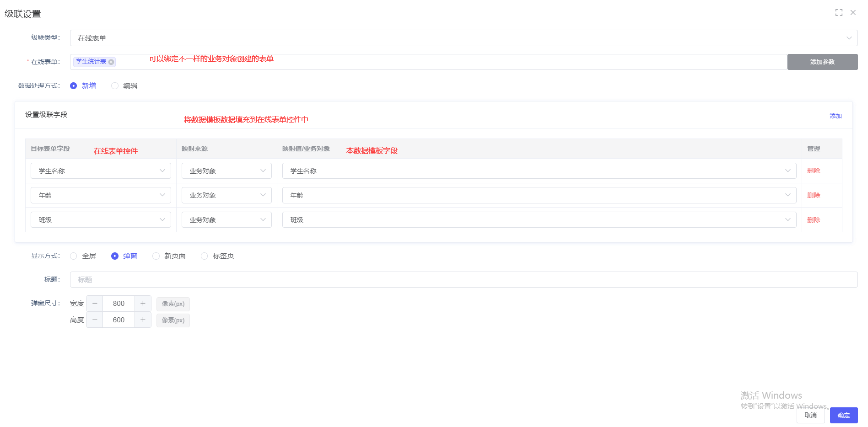Select 新页面 display mode
Viewport: 868px width, 427px height.
[x=156, y=256]
